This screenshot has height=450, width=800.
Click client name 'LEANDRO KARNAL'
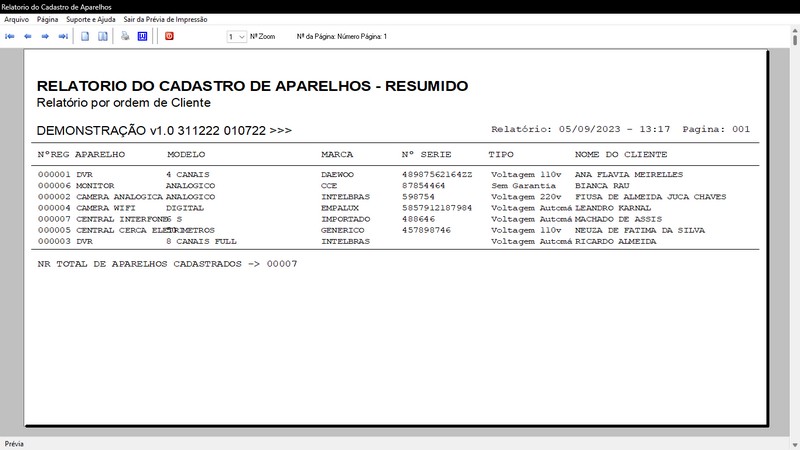pyautogui.click(x=613, y=208)
